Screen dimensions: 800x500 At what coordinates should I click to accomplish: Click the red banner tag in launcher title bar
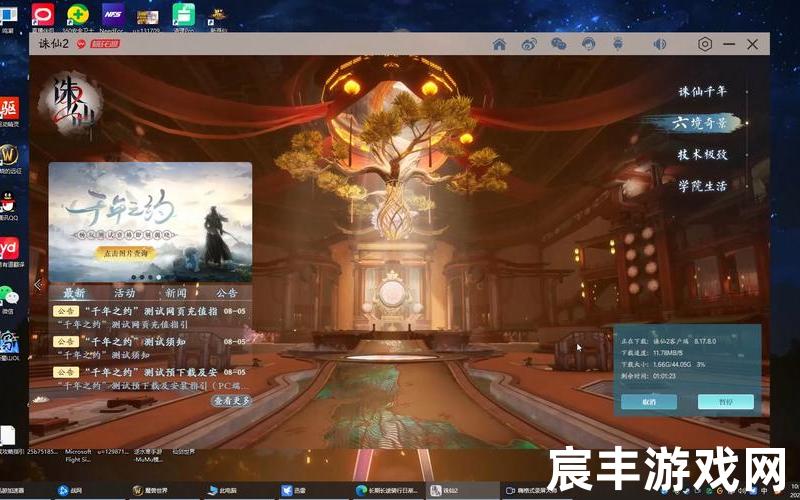pos(105,44)
